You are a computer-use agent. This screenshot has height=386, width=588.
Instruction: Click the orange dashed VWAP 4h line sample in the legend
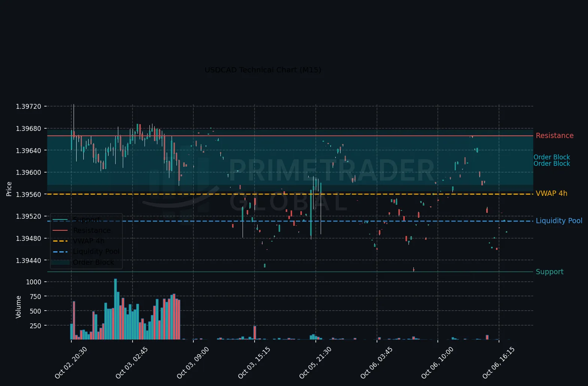point(60,241)
